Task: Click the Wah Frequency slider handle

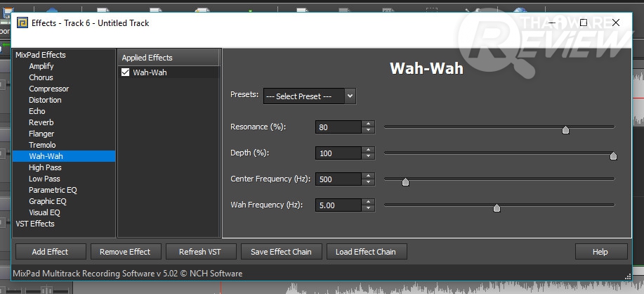Action: point(497,207)
